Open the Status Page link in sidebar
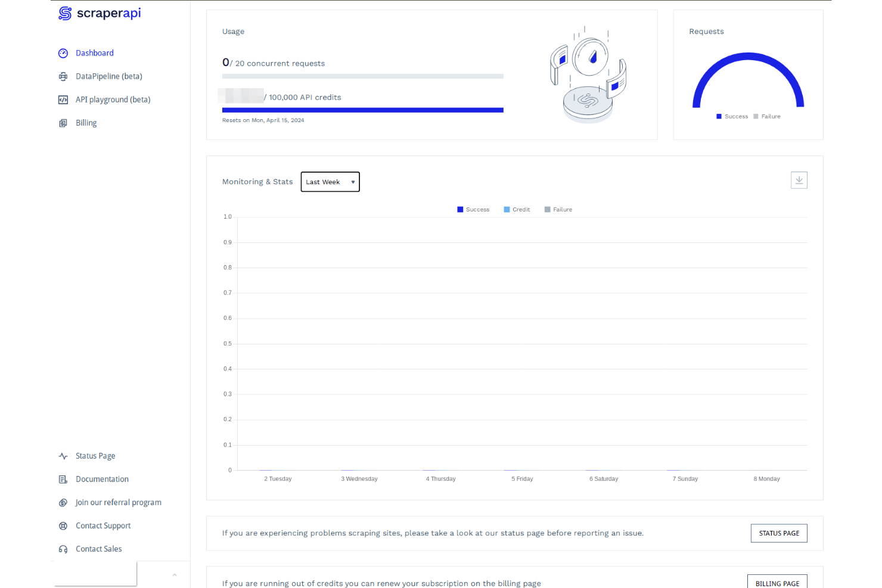This screenshot has height=588, width=882. (95, 456)
